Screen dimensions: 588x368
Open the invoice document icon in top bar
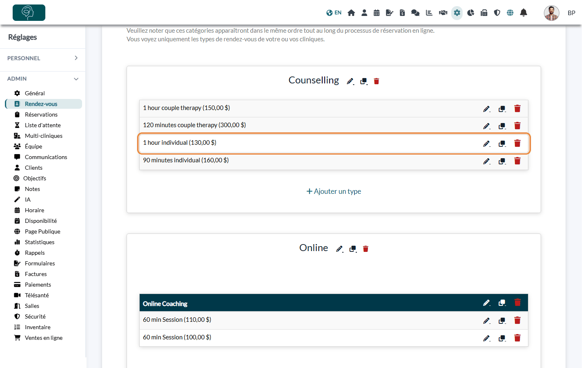[402, 13]
